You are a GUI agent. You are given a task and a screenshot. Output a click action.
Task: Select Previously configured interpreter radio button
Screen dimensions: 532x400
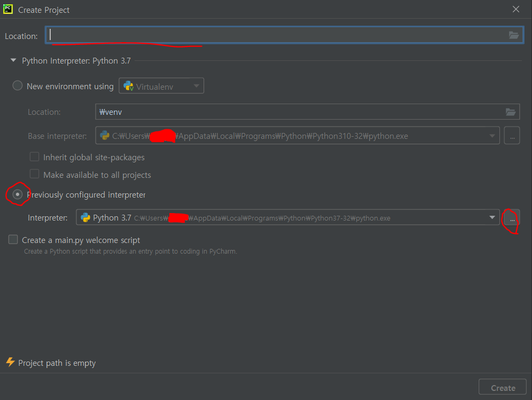point(17,194)
